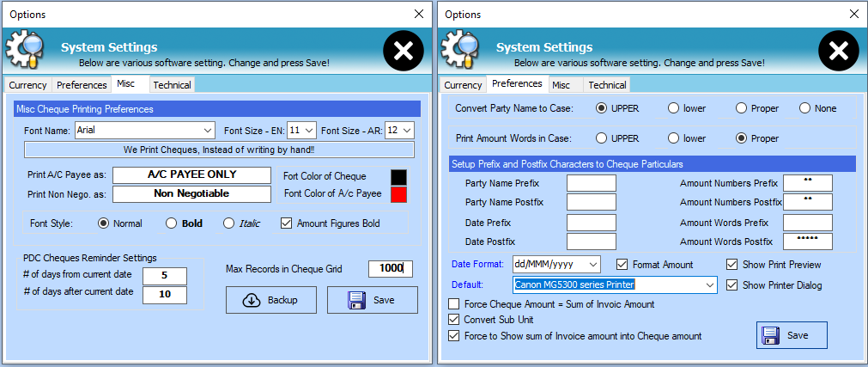
Task: Toggle Convert Sub Unit checkbox
Action: point(454,320)
